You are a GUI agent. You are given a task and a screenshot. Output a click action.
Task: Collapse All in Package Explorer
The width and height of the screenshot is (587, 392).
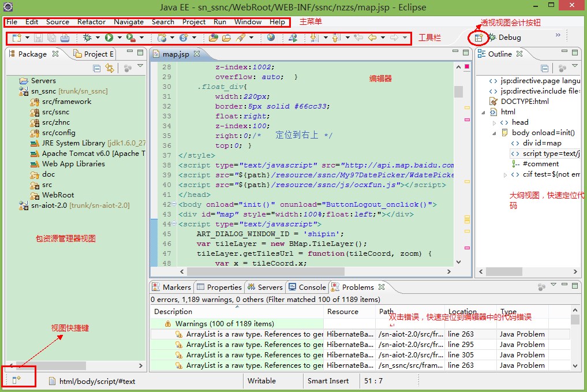click(x=96, y=68)
